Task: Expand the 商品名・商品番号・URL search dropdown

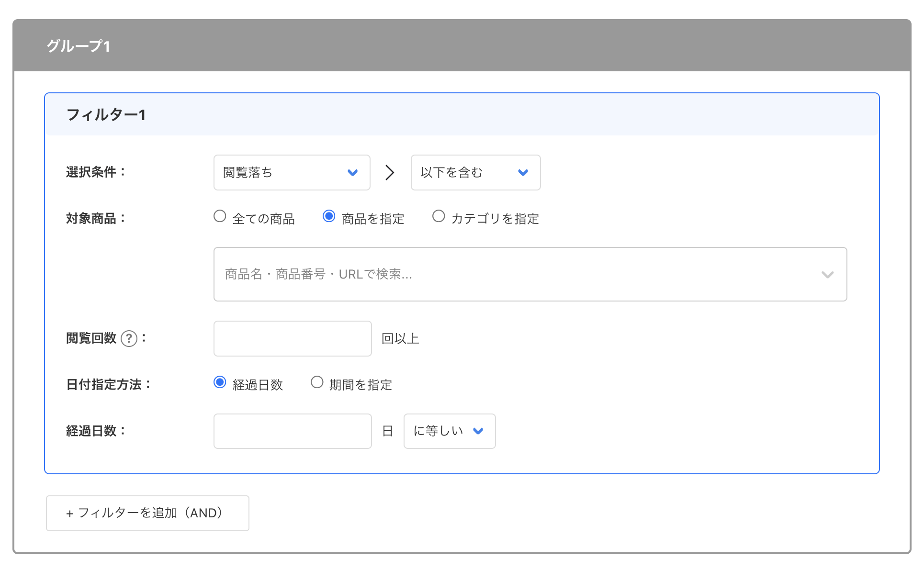Action: (x=530, y=275)
